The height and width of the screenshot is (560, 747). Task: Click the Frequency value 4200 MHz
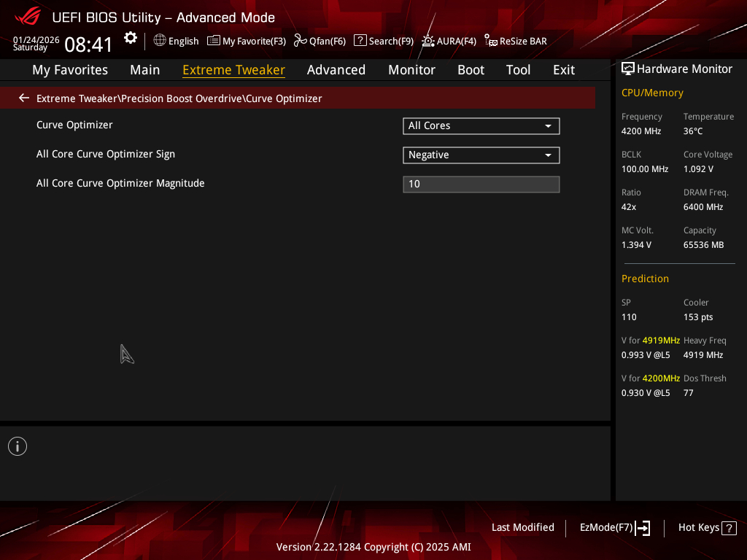tap(641, 131)
